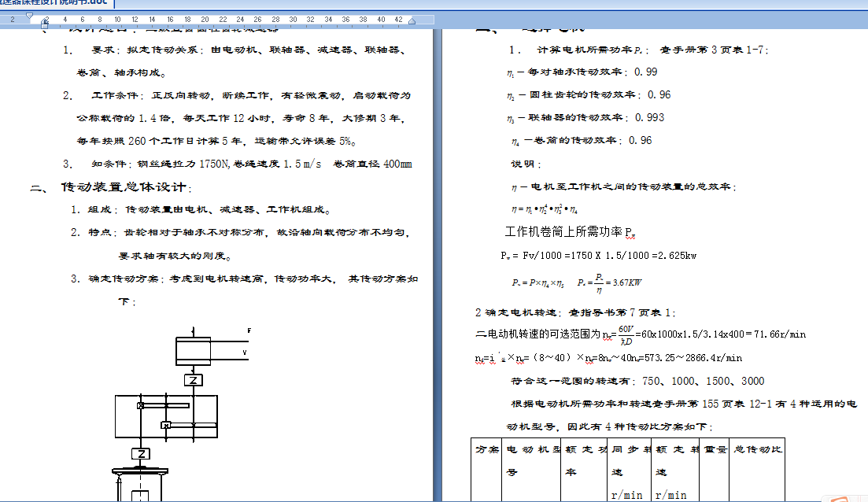Click the lower Z coupling box in diagram
868x502 pixels.
point(141,454)
